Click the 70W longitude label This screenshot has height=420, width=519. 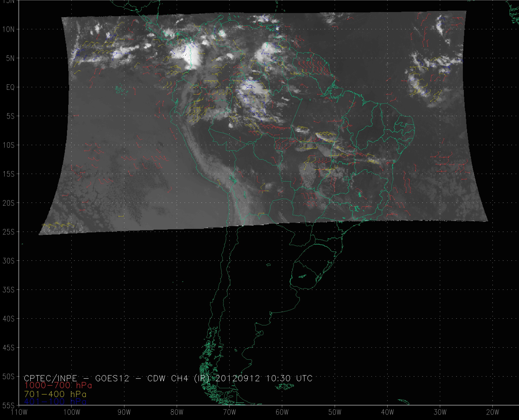click(230, 412)
